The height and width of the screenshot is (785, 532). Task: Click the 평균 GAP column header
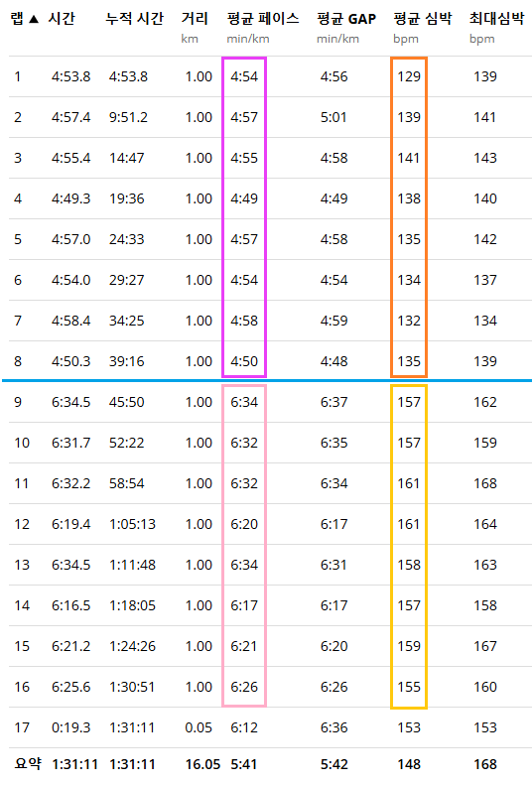346,19
